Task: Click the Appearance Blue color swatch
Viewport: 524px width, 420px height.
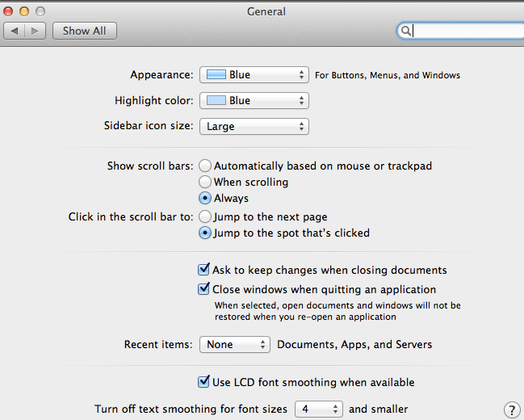Action: click(216, 74)
